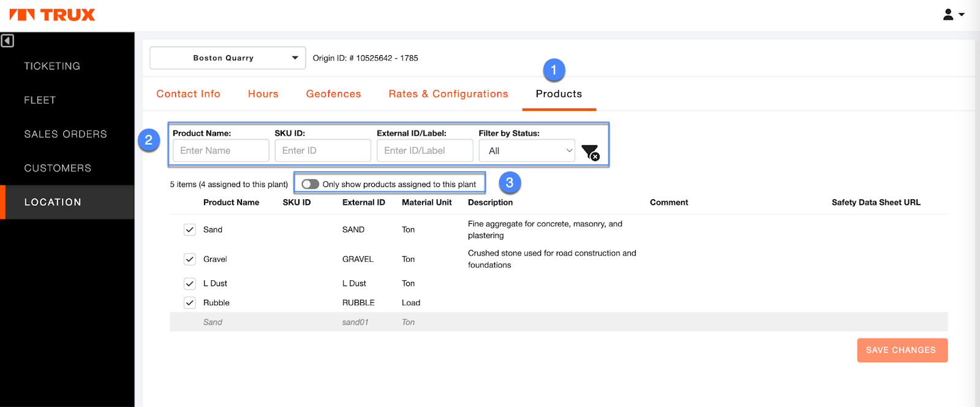Open Sales Orders from the sidebar
The image size is (980, 407).
pyautogui.click(x=66, y=134)
